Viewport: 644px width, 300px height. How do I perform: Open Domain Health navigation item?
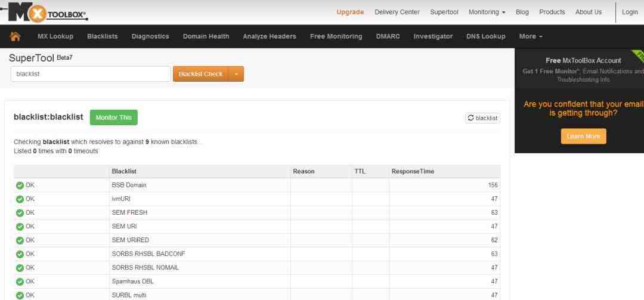pyautogui.click(x=206, y=36)
